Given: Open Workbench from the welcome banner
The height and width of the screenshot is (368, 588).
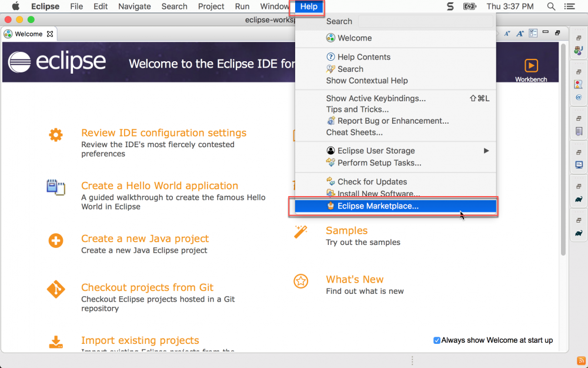Looking at the screenshot, I should [x=530, y=68].
